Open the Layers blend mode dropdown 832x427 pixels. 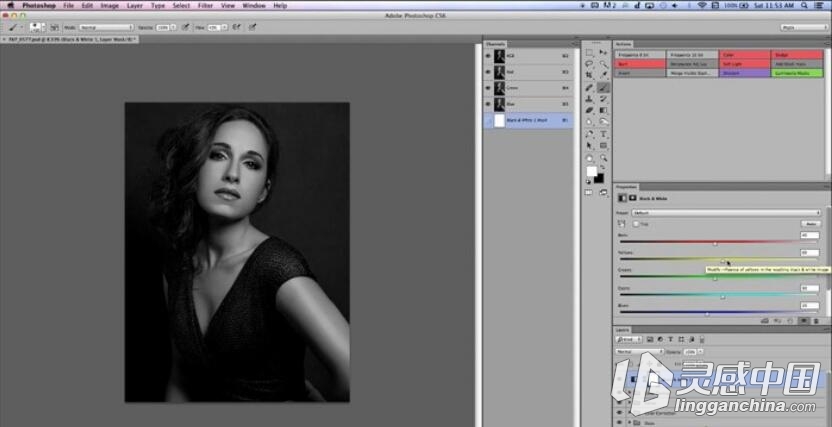(x=640, y=351)
